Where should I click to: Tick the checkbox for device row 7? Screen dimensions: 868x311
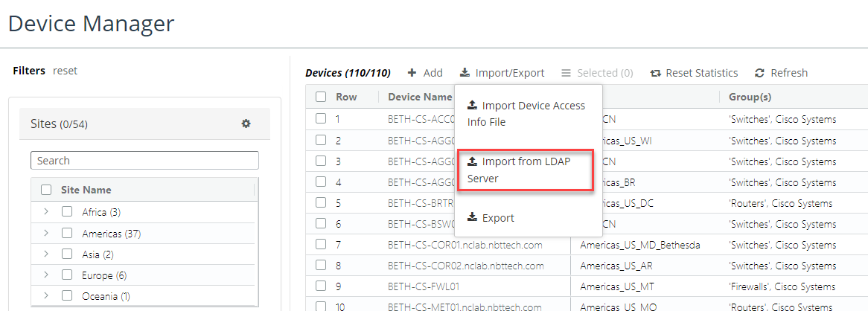pos(321,245)
